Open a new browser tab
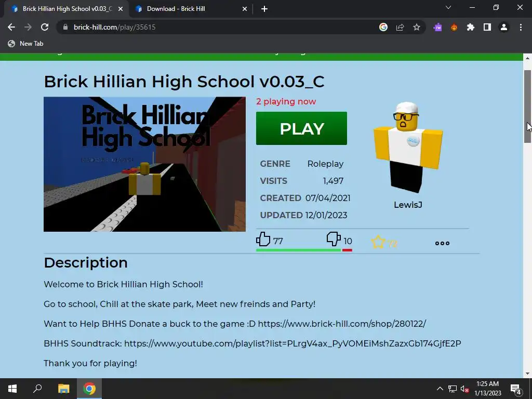Image resolution: width=532 pixels, height=399 pixels. (x=264, y=9)
